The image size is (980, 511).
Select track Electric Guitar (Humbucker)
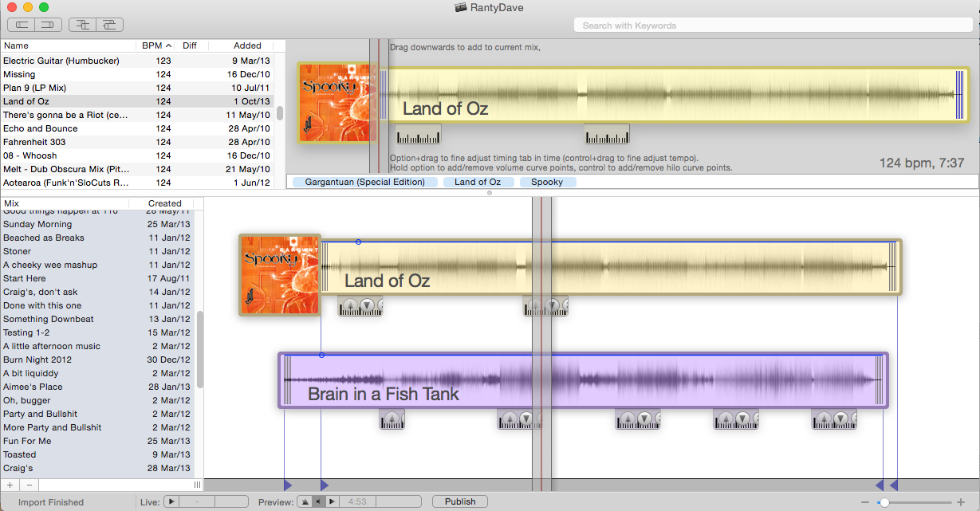(x=136, y=61)
